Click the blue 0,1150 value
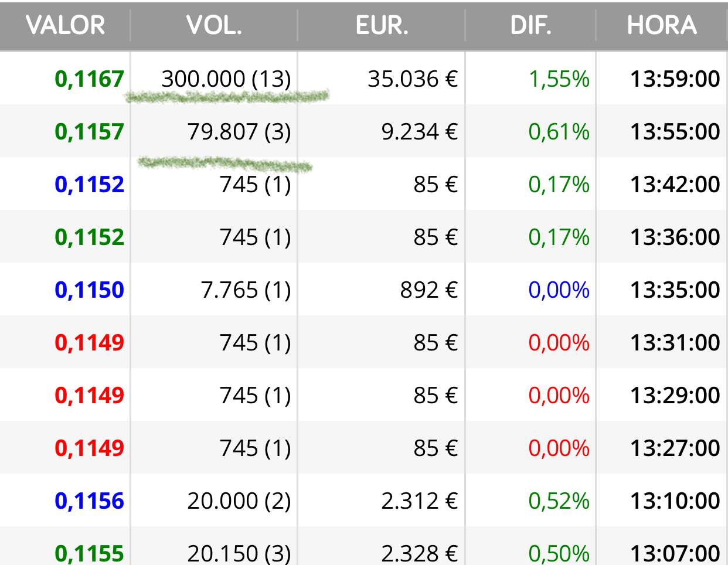728x565 pixels. pos(90,290)
